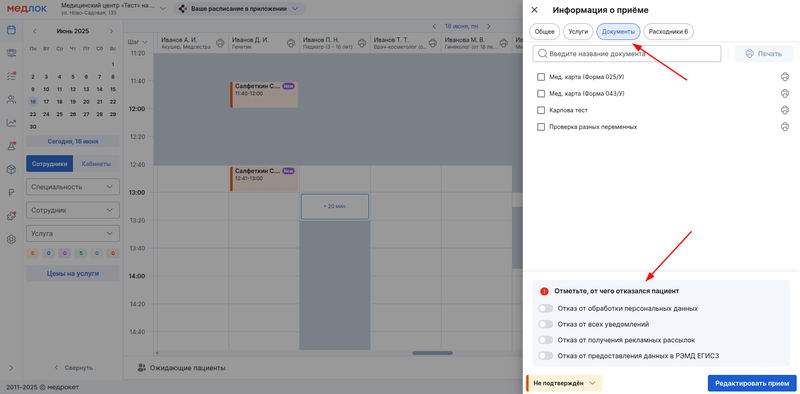This screenshot has width=800, height=394.
Task: Open the ruble finance icon in sidebar
Action: [x=11, y=193]
